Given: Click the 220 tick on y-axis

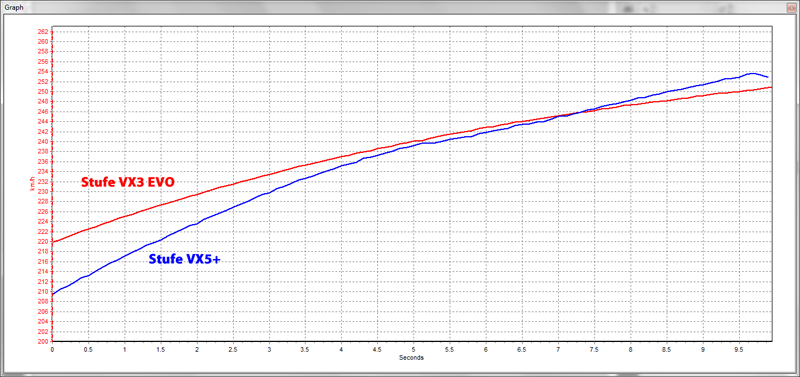Looking at the screenshot, I should [44, 241].
